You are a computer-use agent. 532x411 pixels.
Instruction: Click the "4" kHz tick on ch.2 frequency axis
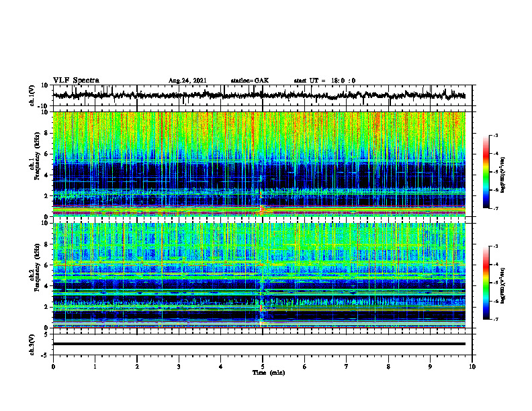coord(47,286)
